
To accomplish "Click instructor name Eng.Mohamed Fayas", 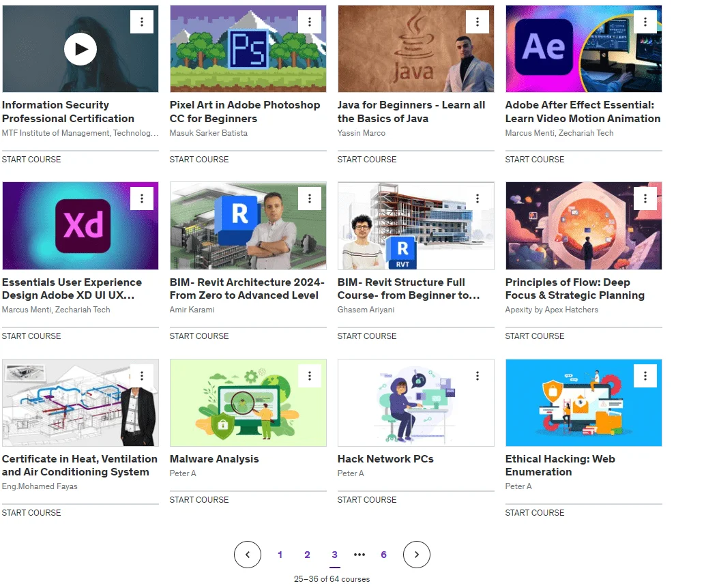I will 40,486.
